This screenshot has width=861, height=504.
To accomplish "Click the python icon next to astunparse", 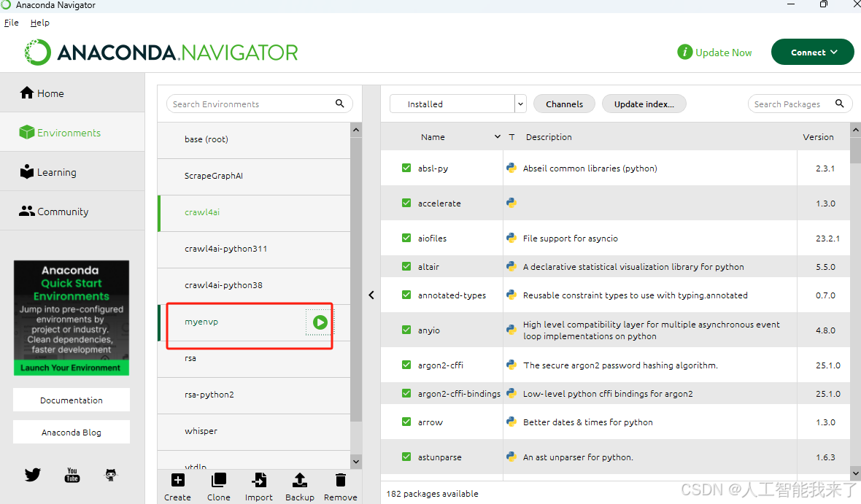I will click(511, 457).
